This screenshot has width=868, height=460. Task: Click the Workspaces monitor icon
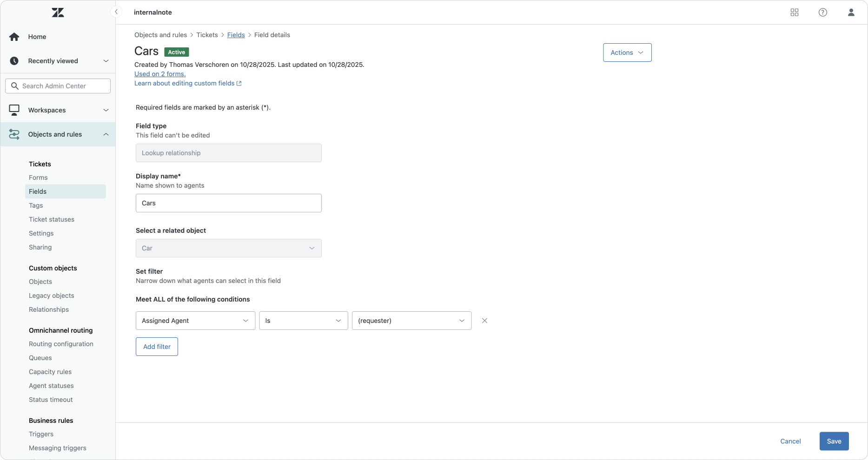tap(14, 110)
